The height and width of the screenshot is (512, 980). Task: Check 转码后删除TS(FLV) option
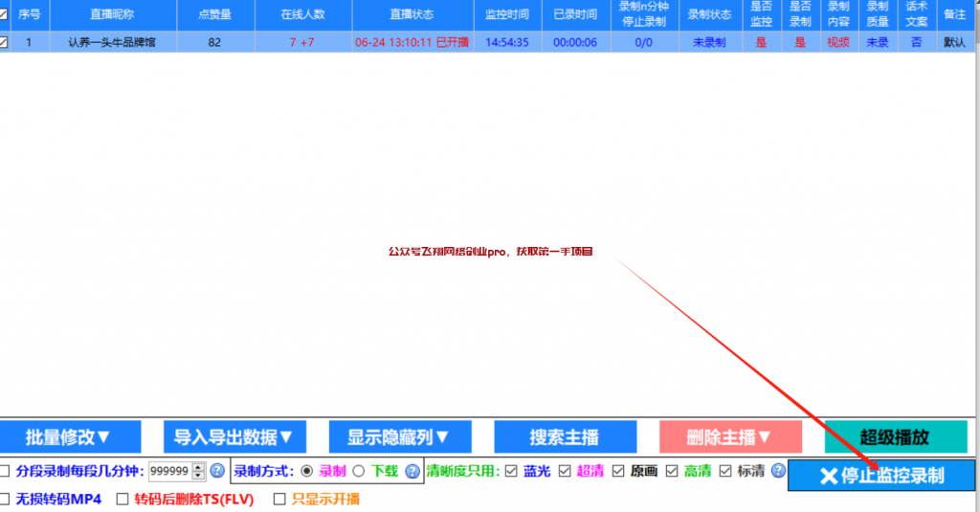[x=122, y=499]
